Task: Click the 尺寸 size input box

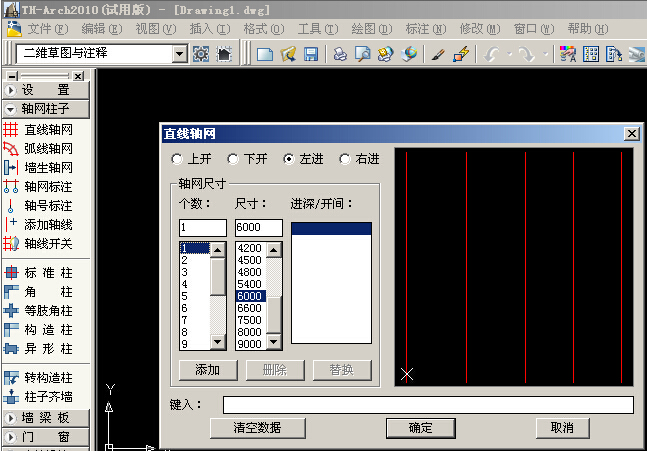Action: click(x=259, y=227)
